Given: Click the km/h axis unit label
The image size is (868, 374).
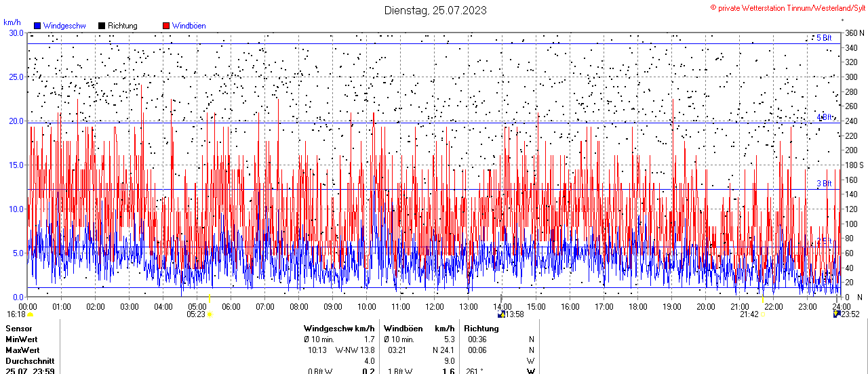Looking at the screenshot, I should point(12,23).
